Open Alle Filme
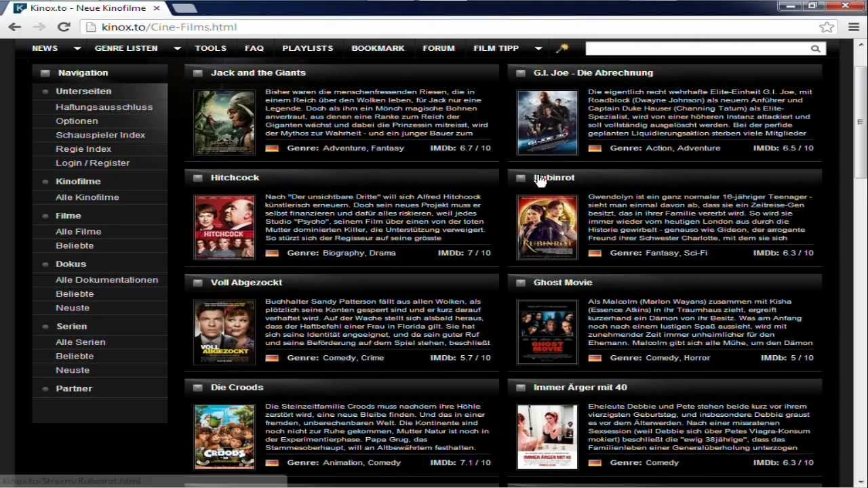This screenshot has width=868, height=488. pyautogui.click(x=79, y=232)
